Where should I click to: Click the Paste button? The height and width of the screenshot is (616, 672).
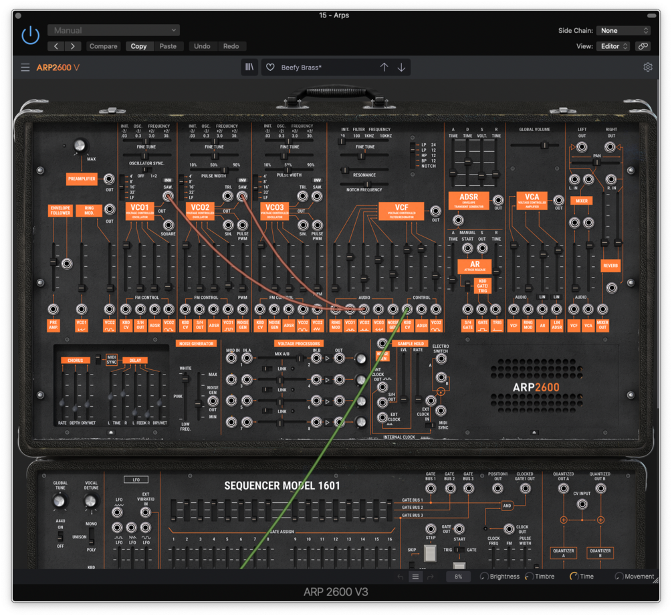pyautogui.click(x=168, y=46)
